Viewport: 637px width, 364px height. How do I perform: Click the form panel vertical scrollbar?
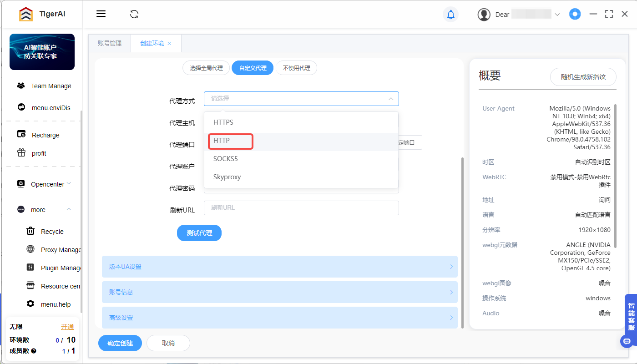pyautogui.click(x=462, y=243)
